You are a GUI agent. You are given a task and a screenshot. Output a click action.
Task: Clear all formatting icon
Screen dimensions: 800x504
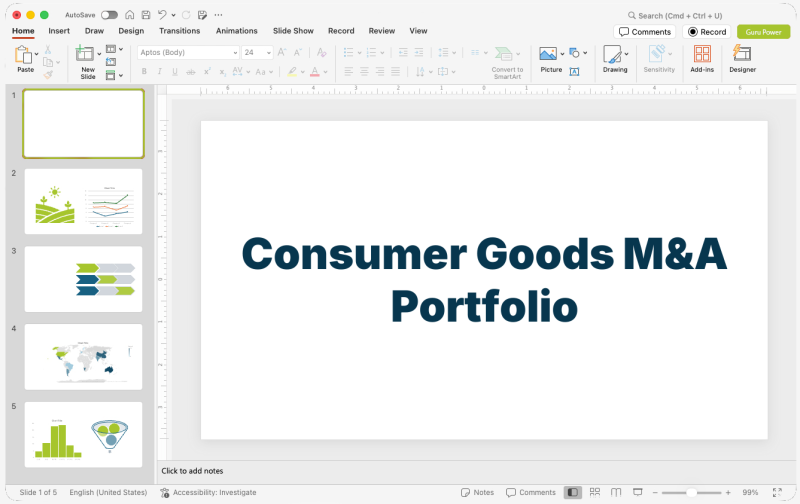click(x=321, y=52)
